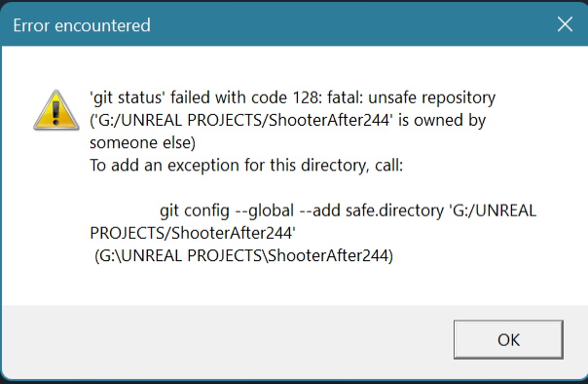Click the yellow warning triangle icon
The height and width of the screenshot is (384, 588).
click(x=56, y=110)
